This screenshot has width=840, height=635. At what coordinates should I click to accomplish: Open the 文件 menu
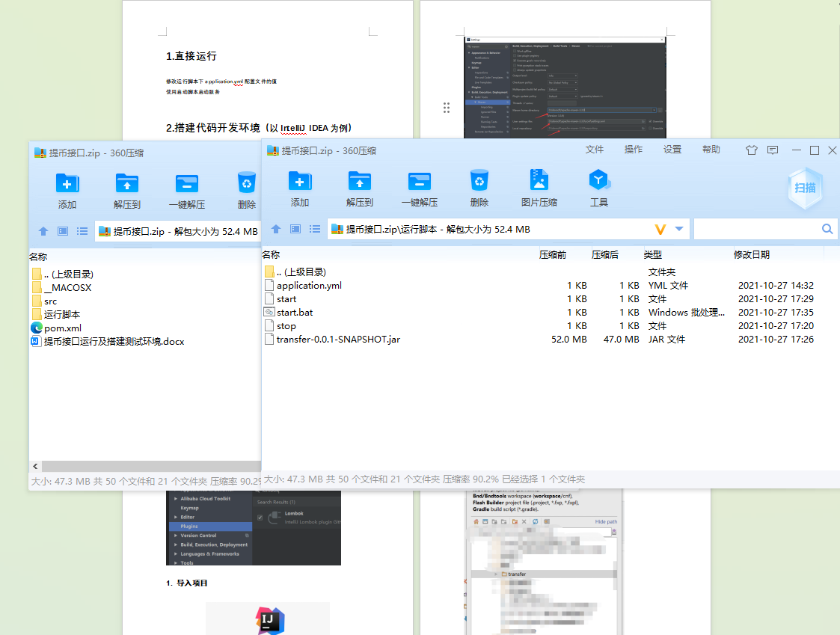click(595, 150)
